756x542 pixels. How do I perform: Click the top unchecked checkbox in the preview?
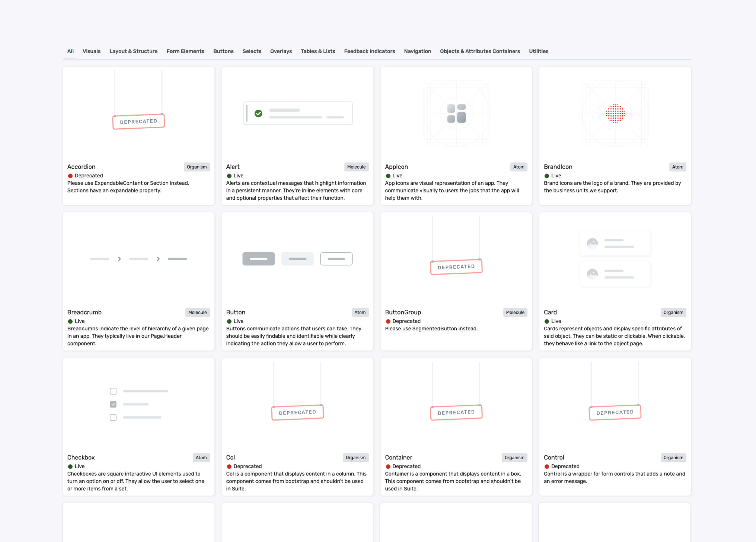(113, 391)
